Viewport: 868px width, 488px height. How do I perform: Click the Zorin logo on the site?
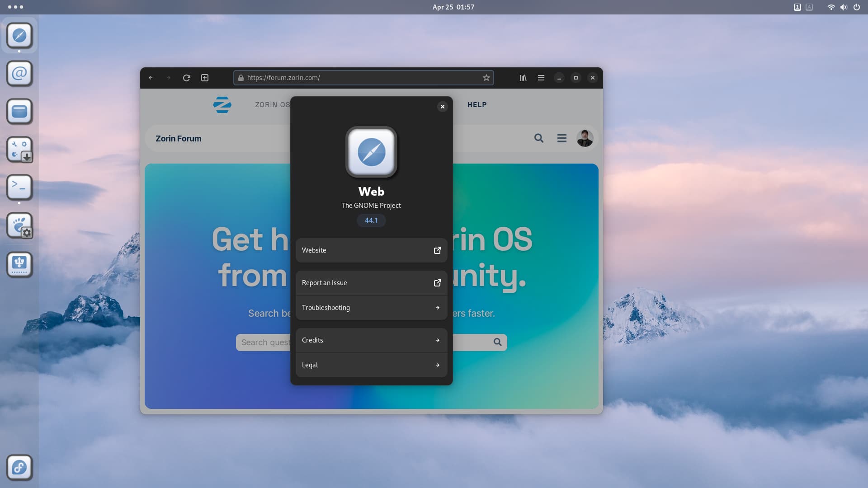(222, 104)
